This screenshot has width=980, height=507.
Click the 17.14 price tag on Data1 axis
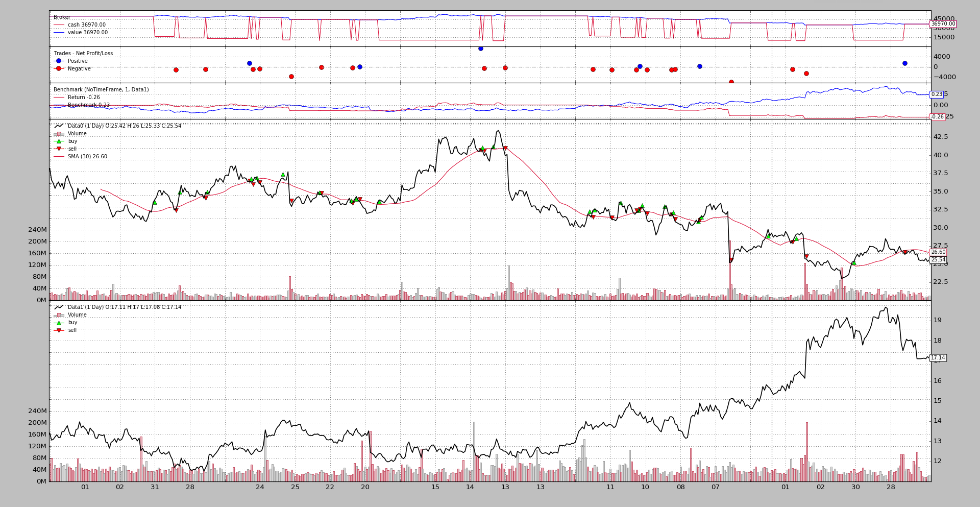pyautogui.click(x=938, y=358)
